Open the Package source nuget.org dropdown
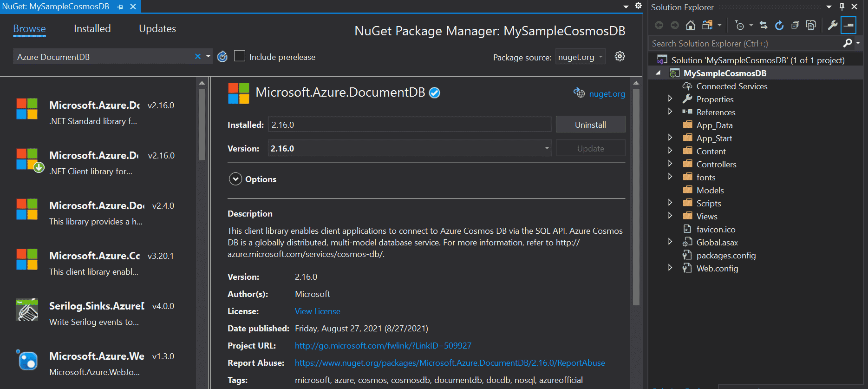 pos(581,57)
